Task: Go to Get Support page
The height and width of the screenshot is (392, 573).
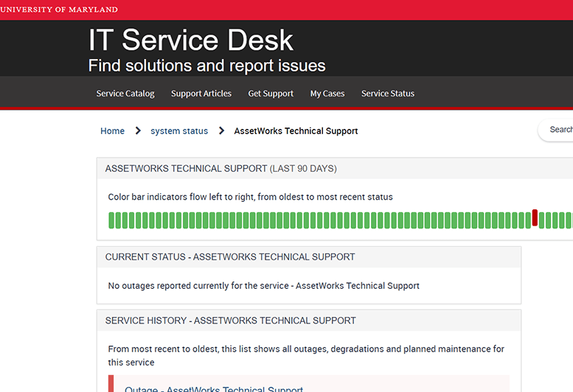Action: (x=271, y=94)
